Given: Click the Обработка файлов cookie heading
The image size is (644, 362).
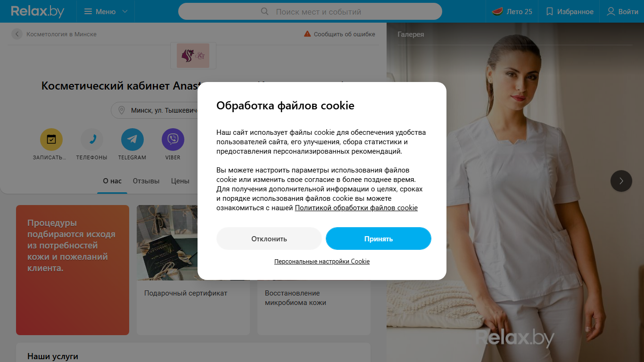Looking at the screenshot, I should click(x=285, y=106).
